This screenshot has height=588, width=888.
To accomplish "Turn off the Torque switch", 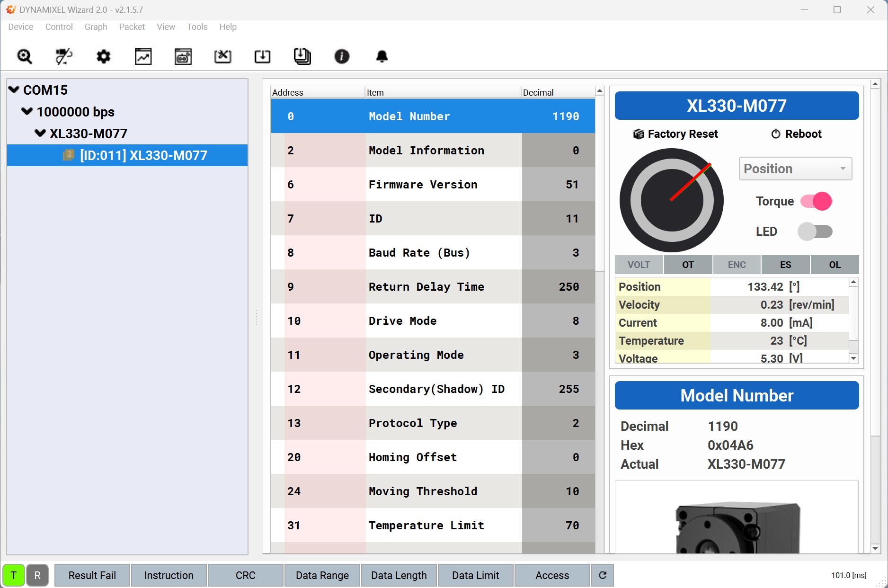I will tap(816, 201).
